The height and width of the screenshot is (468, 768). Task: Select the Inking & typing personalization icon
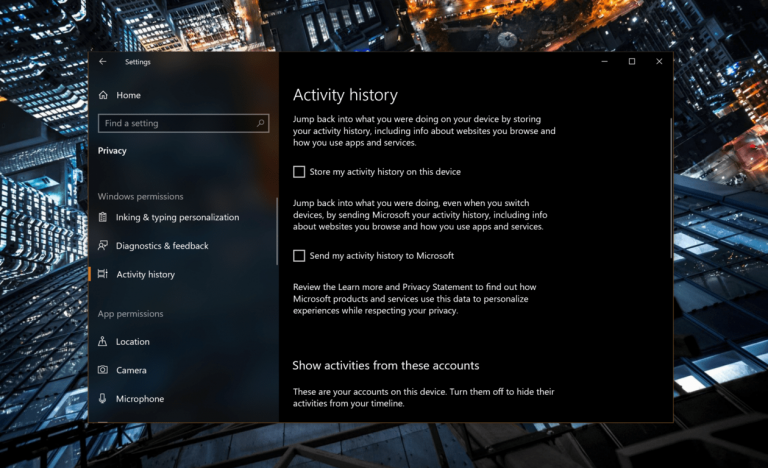click(103, 217)
